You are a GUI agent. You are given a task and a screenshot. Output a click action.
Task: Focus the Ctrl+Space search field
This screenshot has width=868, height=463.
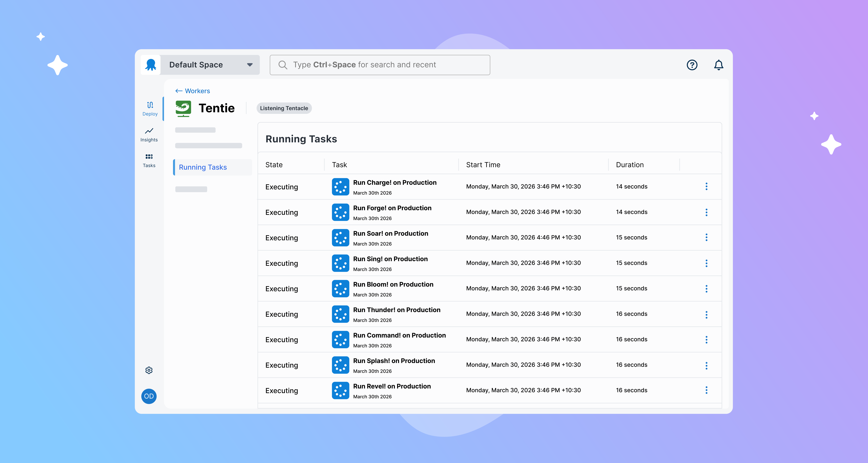click(x=380, y=65)
